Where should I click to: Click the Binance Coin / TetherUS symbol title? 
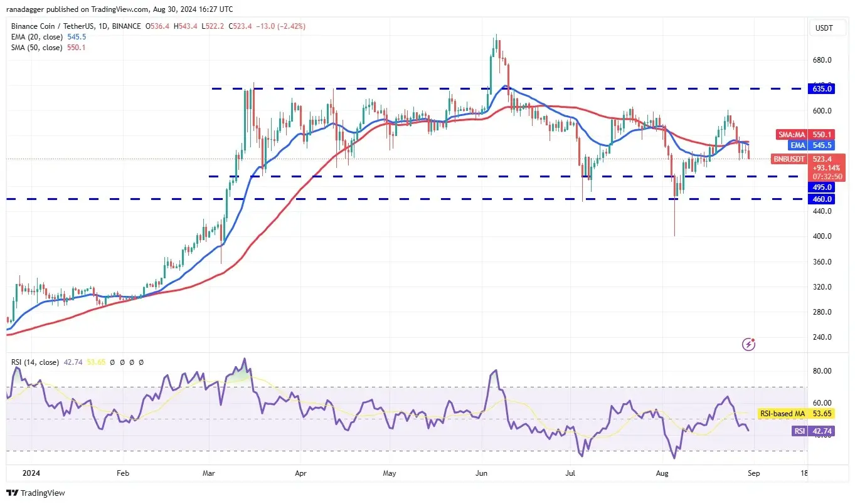[75, 27]
